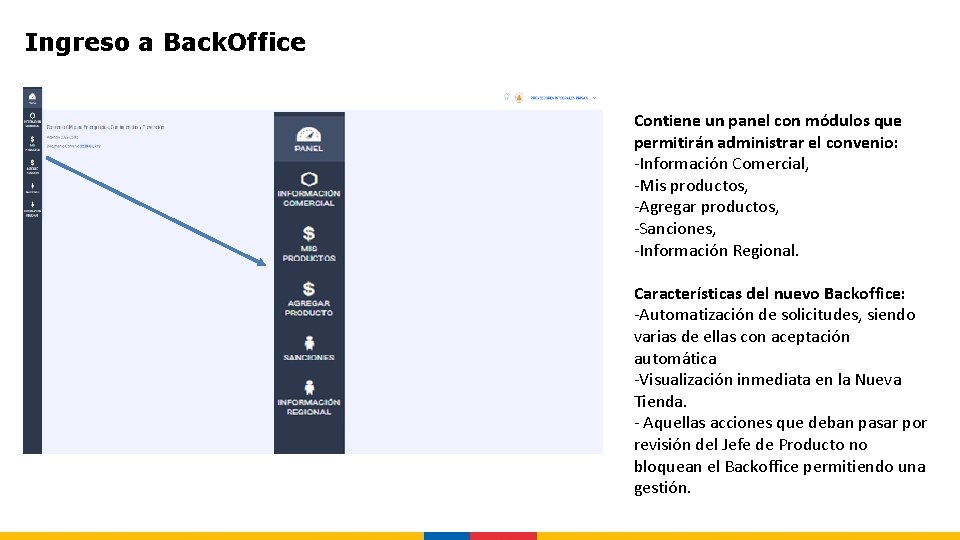This screenshot has width=960, height=540.
Task: Click the home icon in the top bar
Action: tap(506, 97)
